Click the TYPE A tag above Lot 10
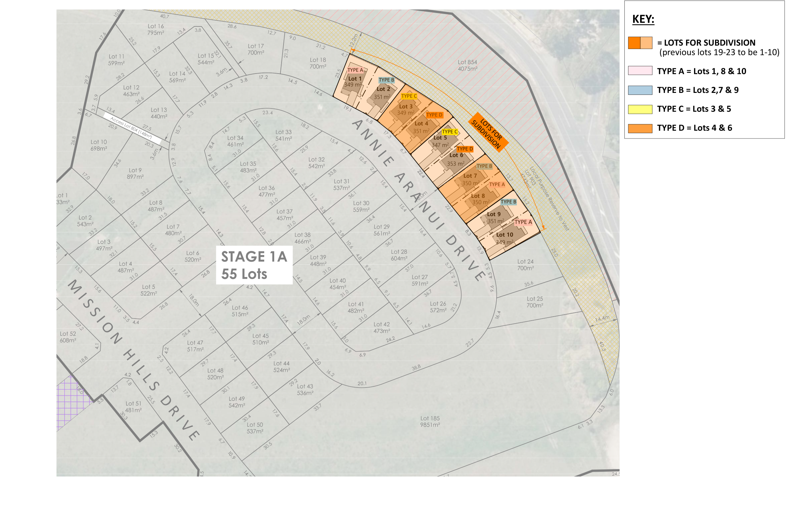 [523, 222]
